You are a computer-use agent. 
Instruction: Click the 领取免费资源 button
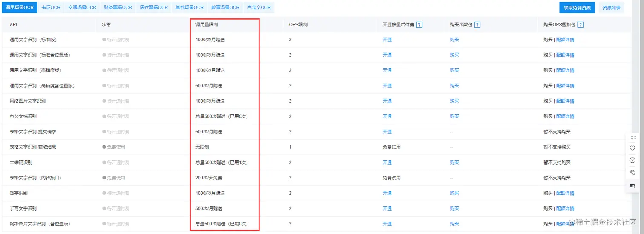pyautogui.click(x=577, y=8)
